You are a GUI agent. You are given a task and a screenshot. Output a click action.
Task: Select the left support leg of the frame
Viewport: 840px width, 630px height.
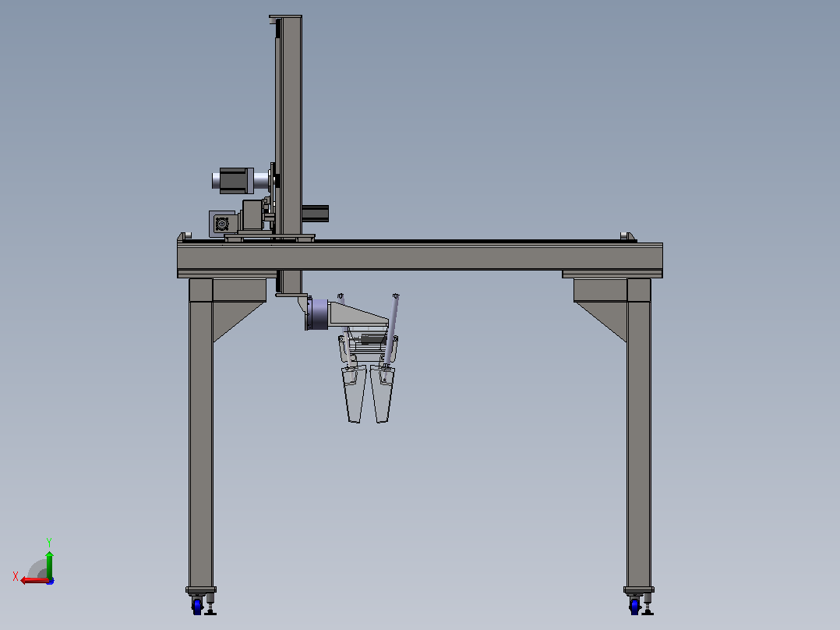pos(201,433)
